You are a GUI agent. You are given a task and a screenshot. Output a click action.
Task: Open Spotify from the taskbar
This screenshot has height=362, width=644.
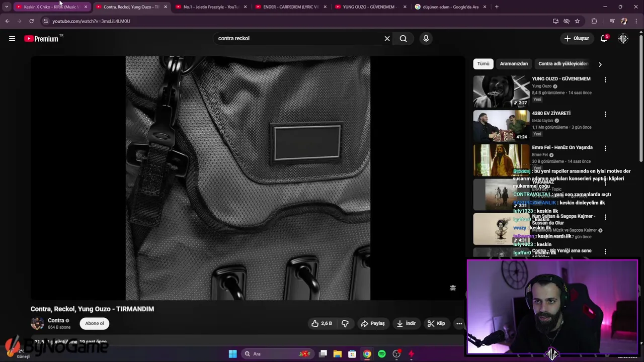tap(382, 354)
